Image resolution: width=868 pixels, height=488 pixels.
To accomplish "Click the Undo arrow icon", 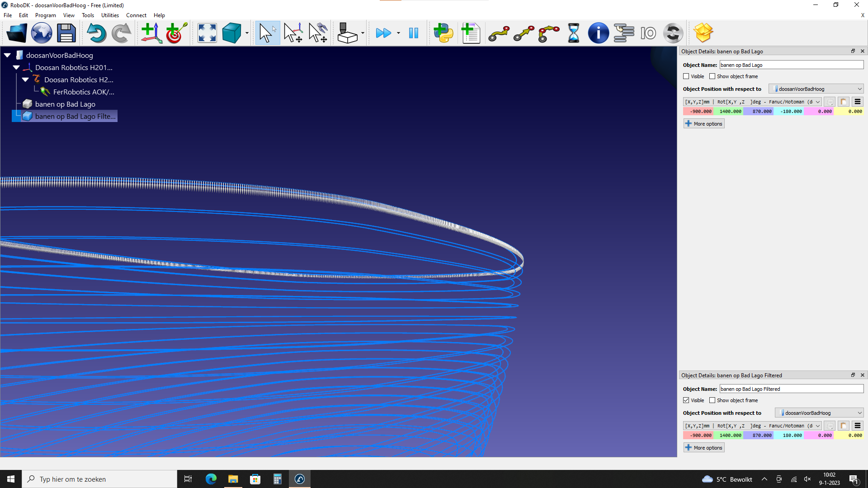I will point(96,33).
